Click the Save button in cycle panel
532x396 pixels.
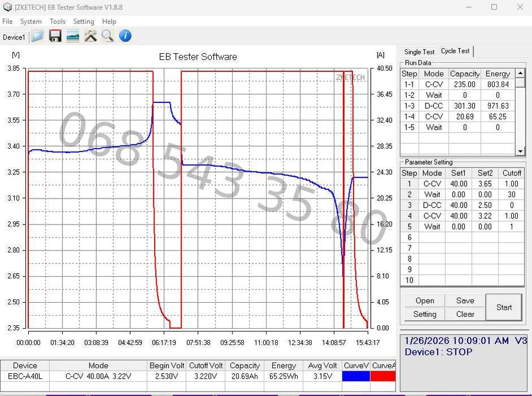coord(465,301)
